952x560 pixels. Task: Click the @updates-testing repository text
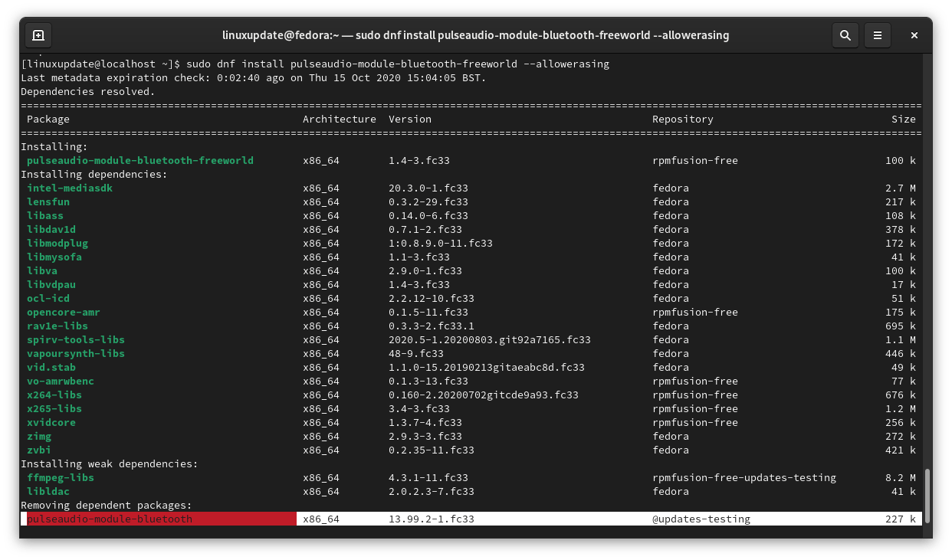pos(701,519)
